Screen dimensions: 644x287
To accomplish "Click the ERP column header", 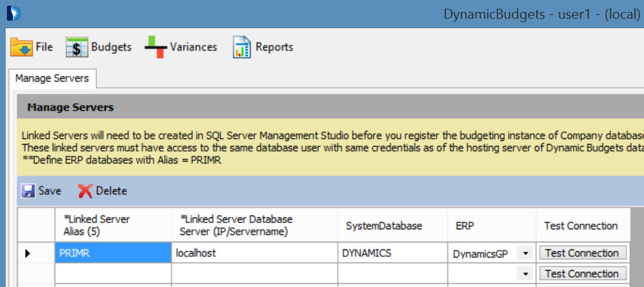I will point(492,225).
